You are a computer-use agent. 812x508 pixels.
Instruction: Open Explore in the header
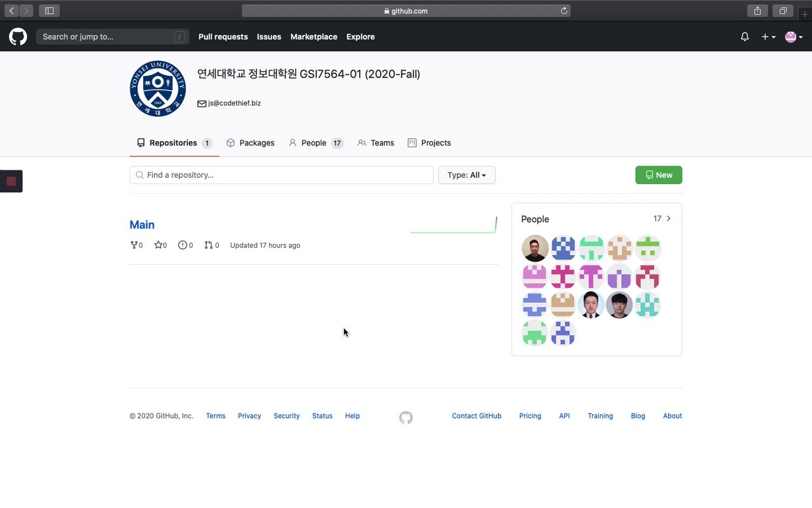tap(360, 37)
